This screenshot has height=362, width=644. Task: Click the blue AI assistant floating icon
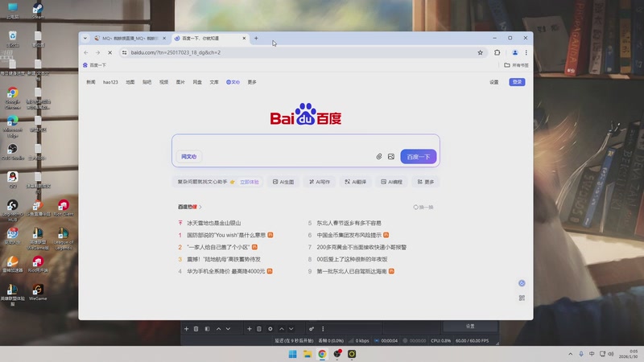[522, 283]
